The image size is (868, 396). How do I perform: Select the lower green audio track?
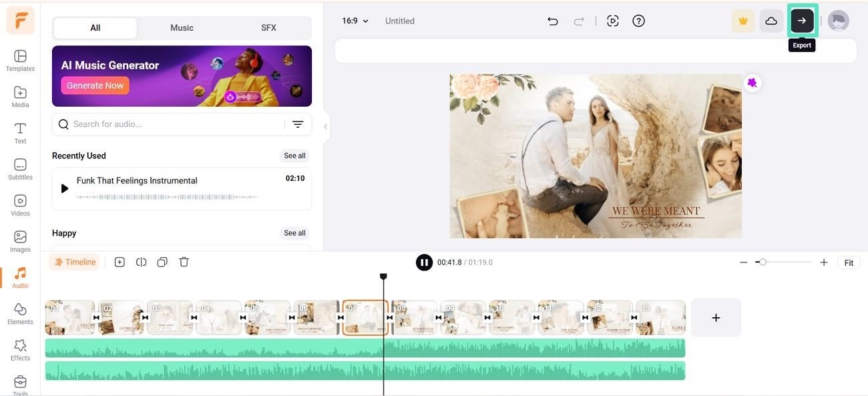pos(365,371)
